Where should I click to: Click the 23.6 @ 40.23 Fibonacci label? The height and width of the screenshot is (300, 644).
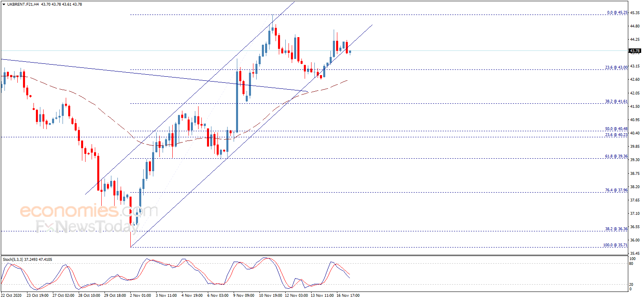click(616, 135)
